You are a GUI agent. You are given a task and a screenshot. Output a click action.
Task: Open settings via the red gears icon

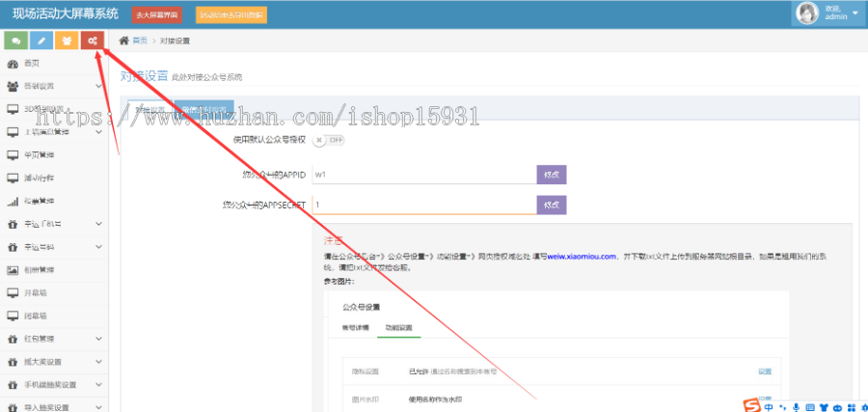coord(92,41)
